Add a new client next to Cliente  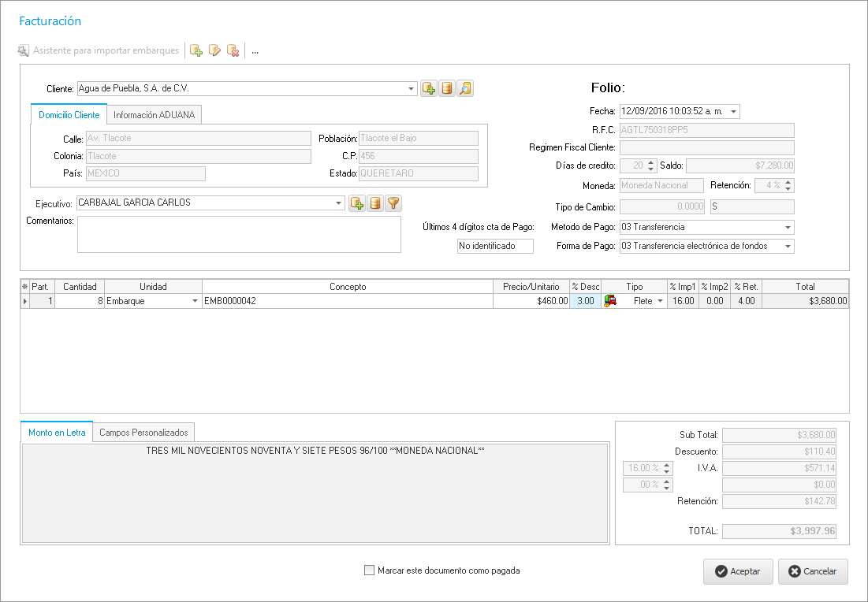428,88
